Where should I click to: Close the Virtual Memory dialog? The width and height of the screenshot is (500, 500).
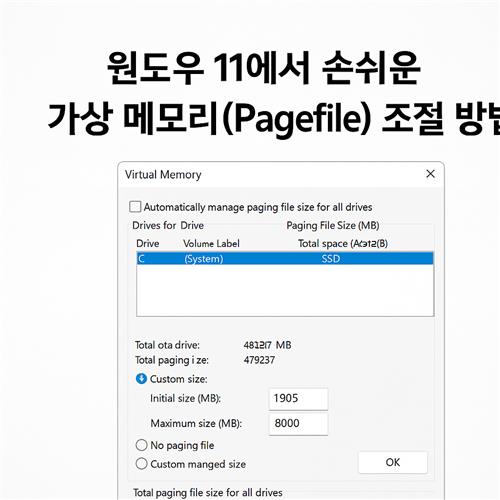point(430,174)
